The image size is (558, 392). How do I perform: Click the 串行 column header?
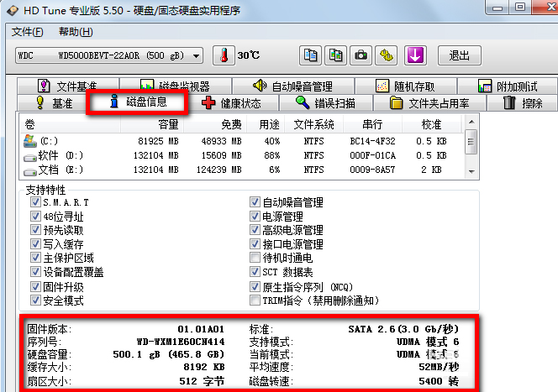pos(372,124)
